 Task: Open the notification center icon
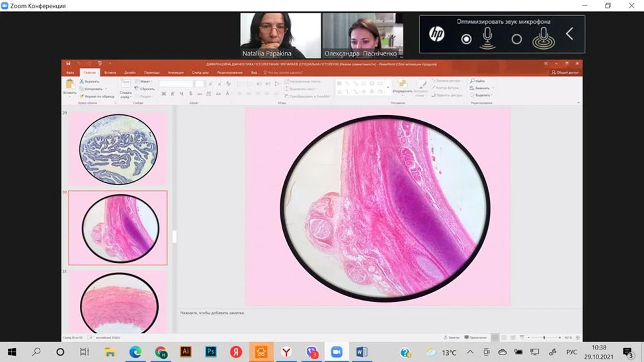[628, 352]
